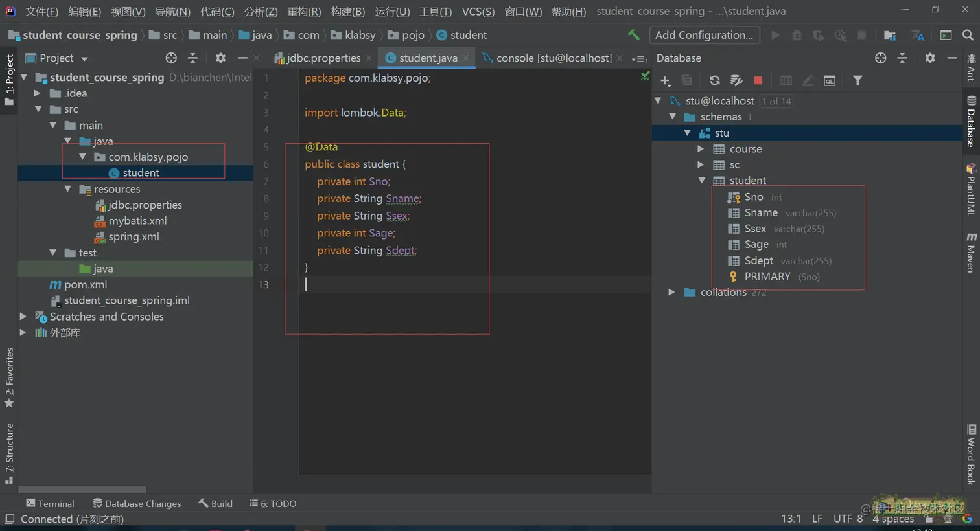Click the Database panel target/locate icon

point(880,58)
